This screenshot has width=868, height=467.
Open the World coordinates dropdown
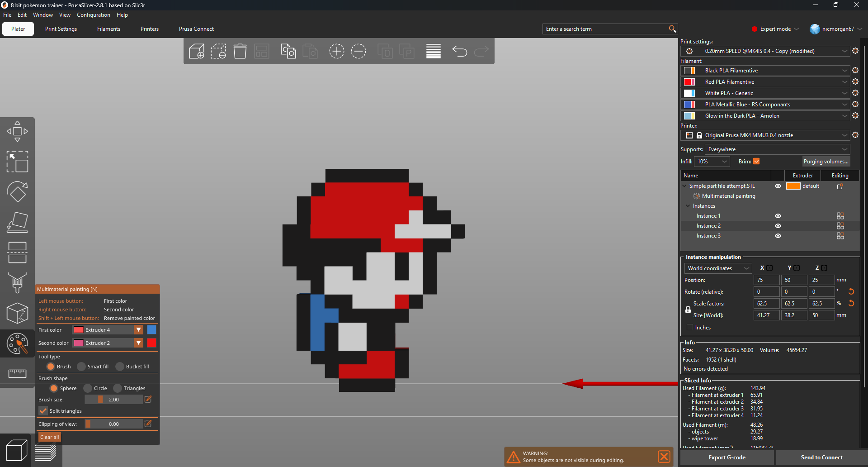click(718, 268)
